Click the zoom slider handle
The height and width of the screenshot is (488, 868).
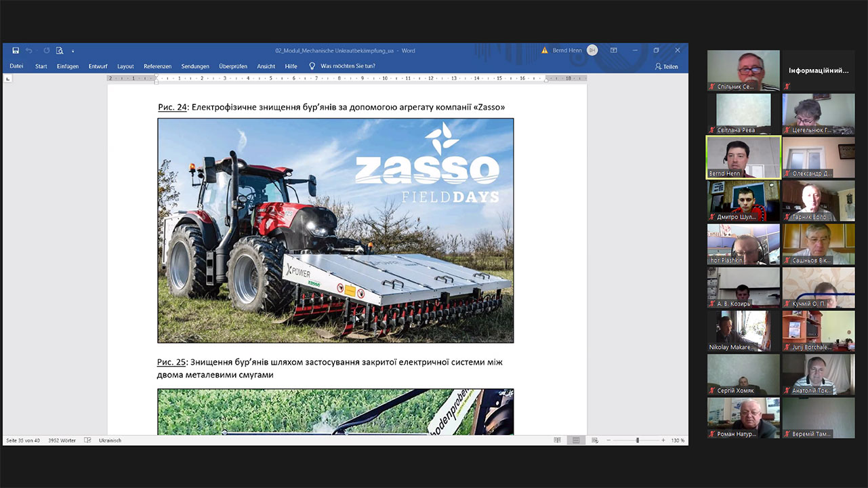(637, 441)
